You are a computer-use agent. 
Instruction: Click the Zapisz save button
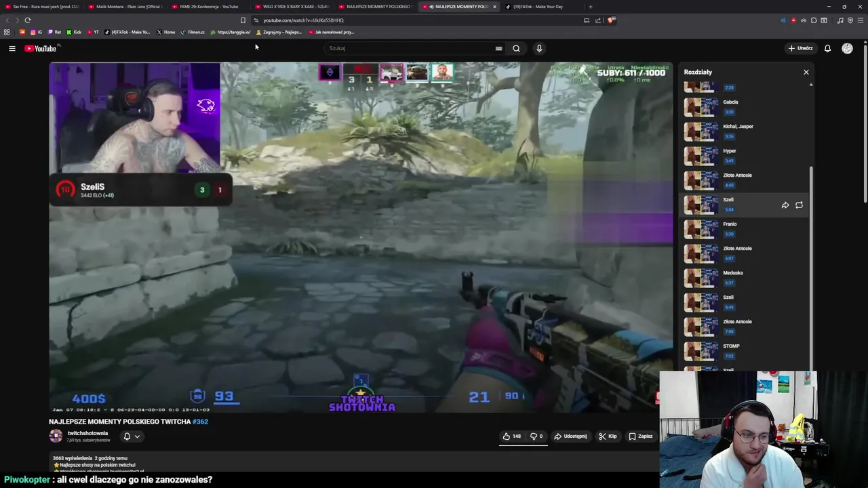[640, 436]
